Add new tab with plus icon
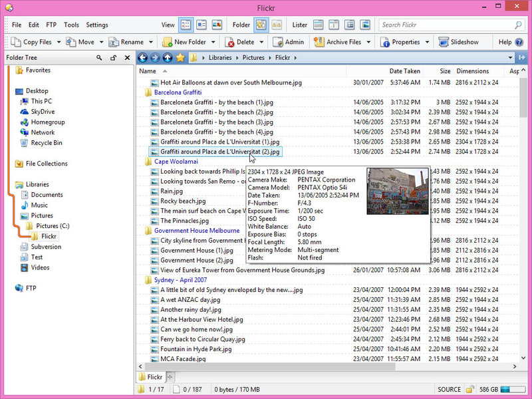This screenshot has height=399, width=532. click(170, 377)
